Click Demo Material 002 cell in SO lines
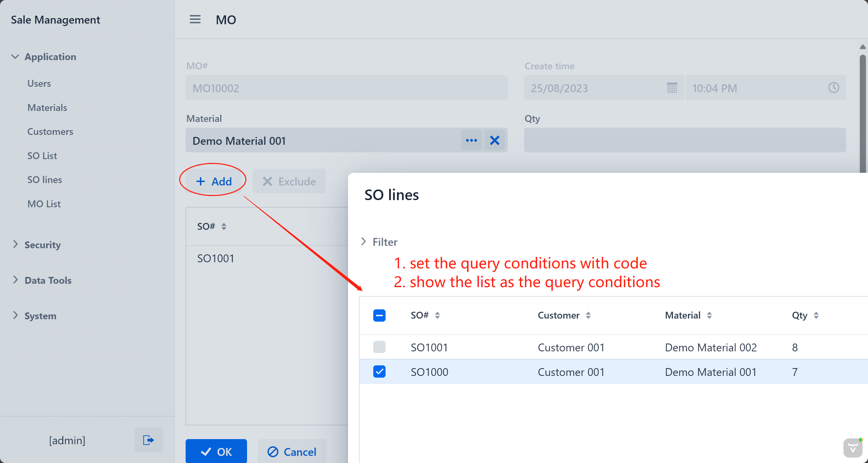This screenshot has height=463, width=868. point(711,347)
